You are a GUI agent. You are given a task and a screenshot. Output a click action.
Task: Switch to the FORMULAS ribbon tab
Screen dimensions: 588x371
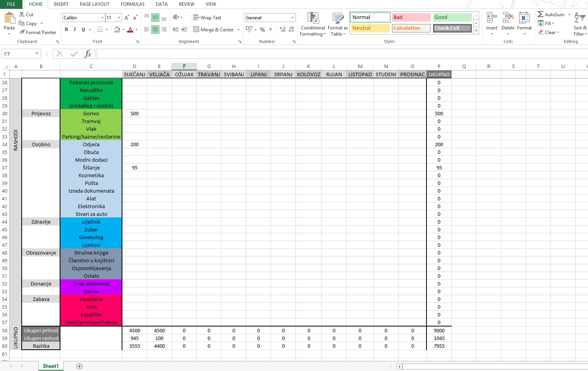tap(132, 4)
